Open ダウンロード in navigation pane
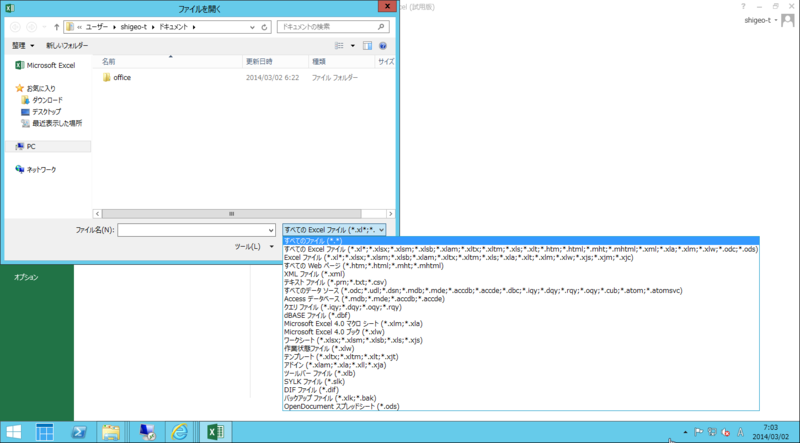Screen dimensions: 800x443 point(42,100)
